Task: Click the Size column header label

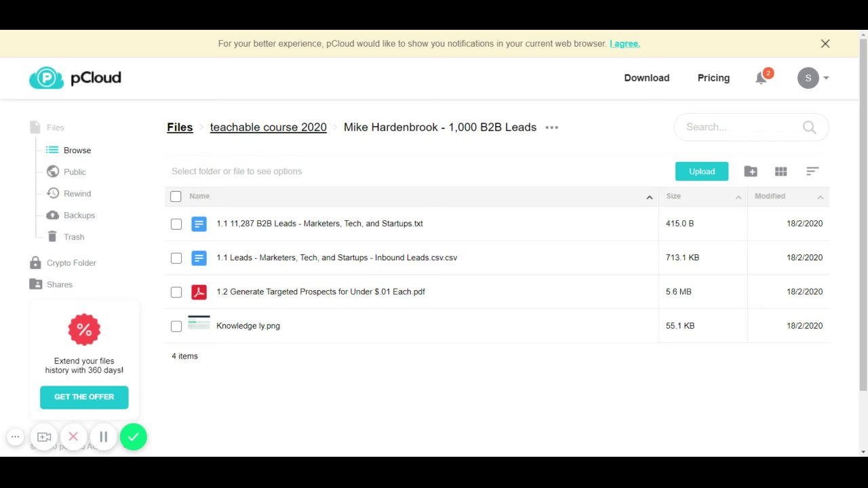Action: pos(673,197)
